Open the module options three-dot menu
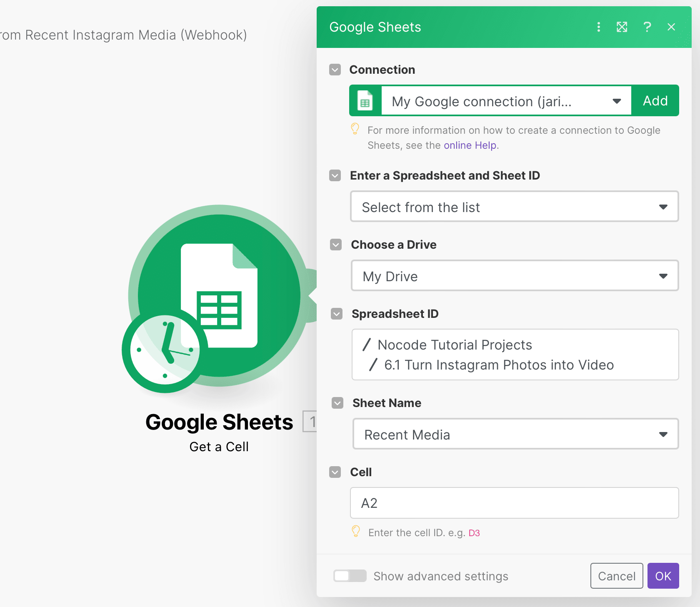The height and width of the screenshot is (607, 700). tap(599, 27)
